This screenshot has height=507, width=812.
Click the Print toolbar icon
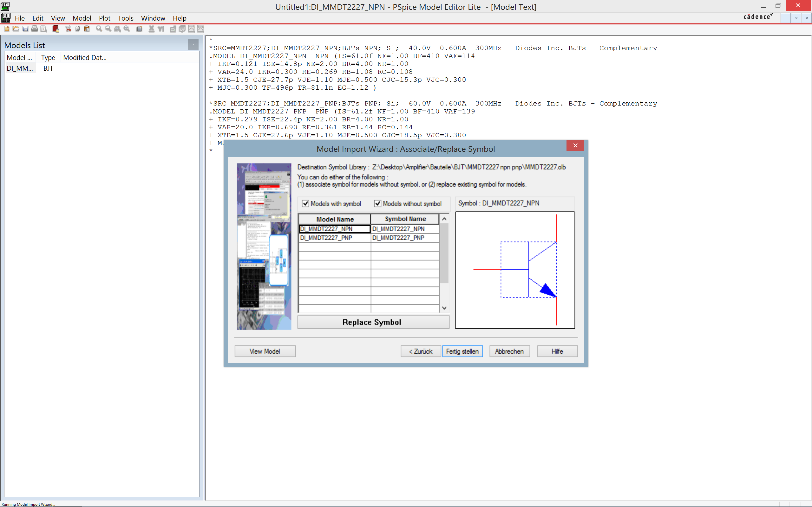point(34,29)
